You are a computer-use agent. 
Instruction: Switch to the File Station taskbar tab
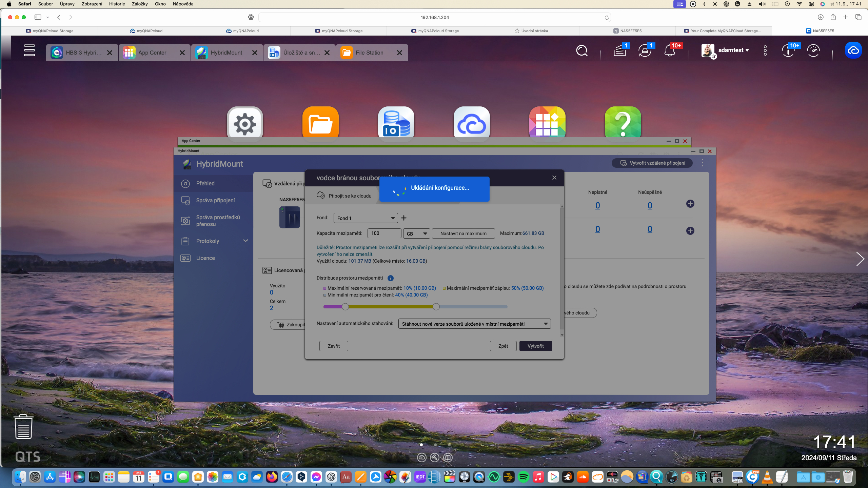(x=369, y=53)
